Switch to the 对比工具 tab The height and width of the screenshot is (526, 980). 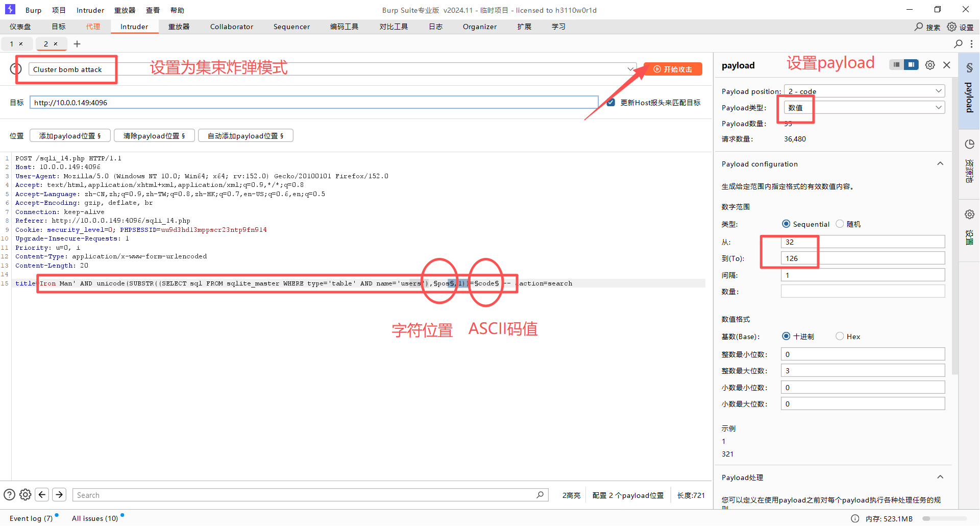pyautogui.click(x=394, y=27)
